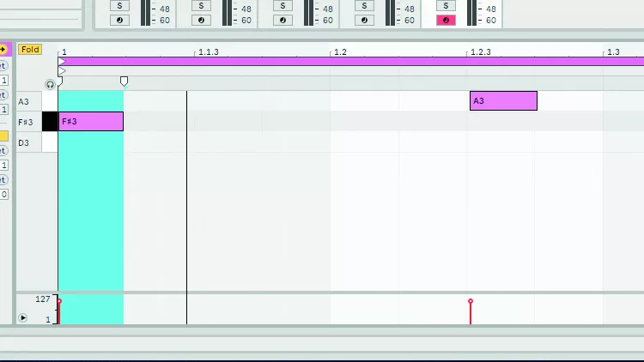Viewport: 644px width, 362px height.
Task: Toggle the headphone MIDI preview icon
Action: [x=50, y=83]
